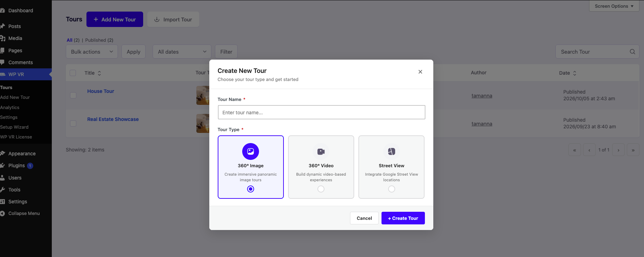Click the Appearance brush icon in sidebar
Viewport: 644px width, 257px height.
[x=2, y=154]
